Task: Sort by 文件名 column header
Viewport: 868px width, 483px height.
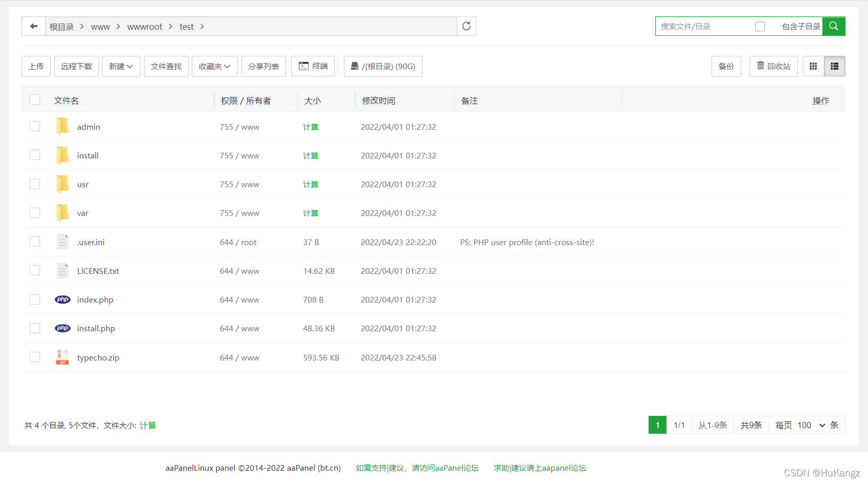Action: click(x=66, y=100)
